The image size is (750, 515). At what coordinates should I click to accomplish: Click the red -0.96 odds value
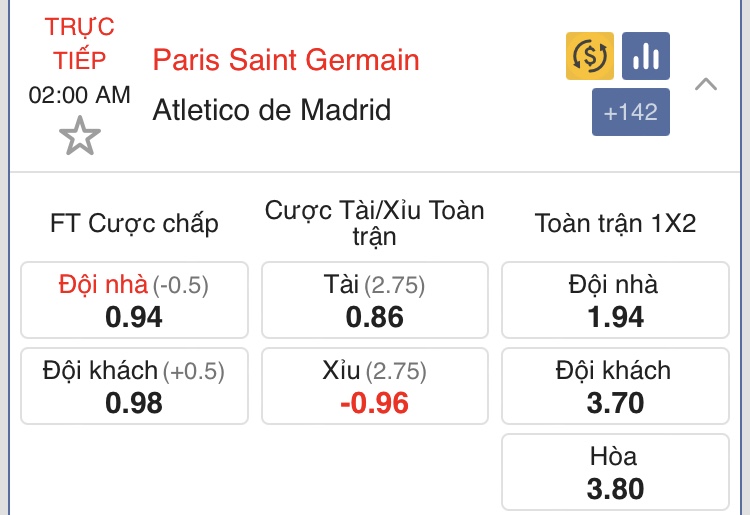tap(375, 403)
